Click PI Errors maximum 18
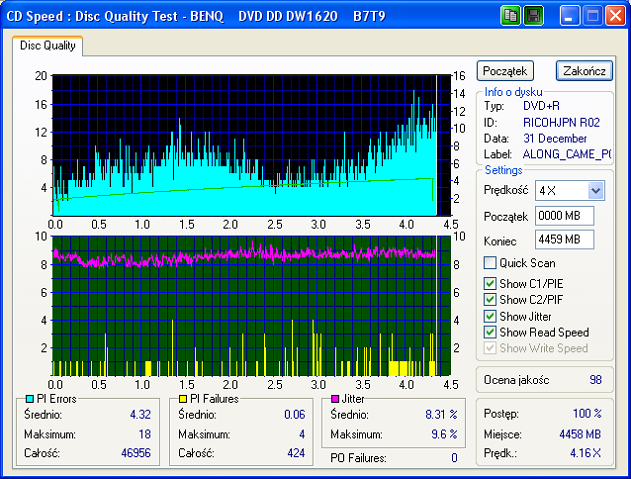 pyautogui.click(x=145, y=434)
